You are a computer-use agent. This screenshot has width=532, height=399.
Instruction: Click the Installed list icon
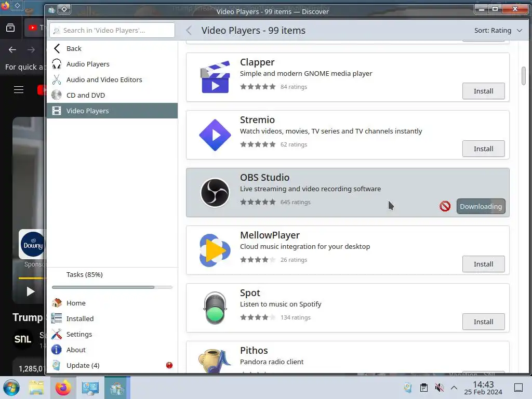coord(57,318)
